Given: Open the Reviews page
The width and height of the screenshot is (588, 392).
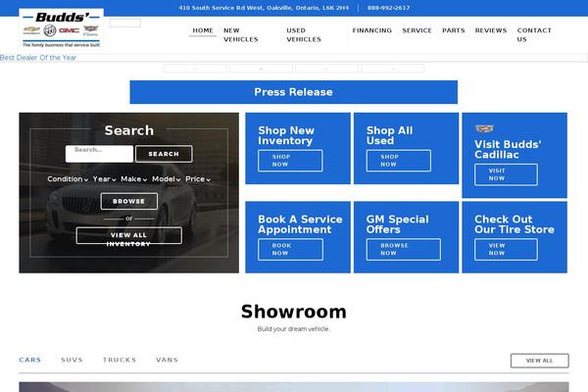Looking at the screenshot, I should tap(491, 30).
